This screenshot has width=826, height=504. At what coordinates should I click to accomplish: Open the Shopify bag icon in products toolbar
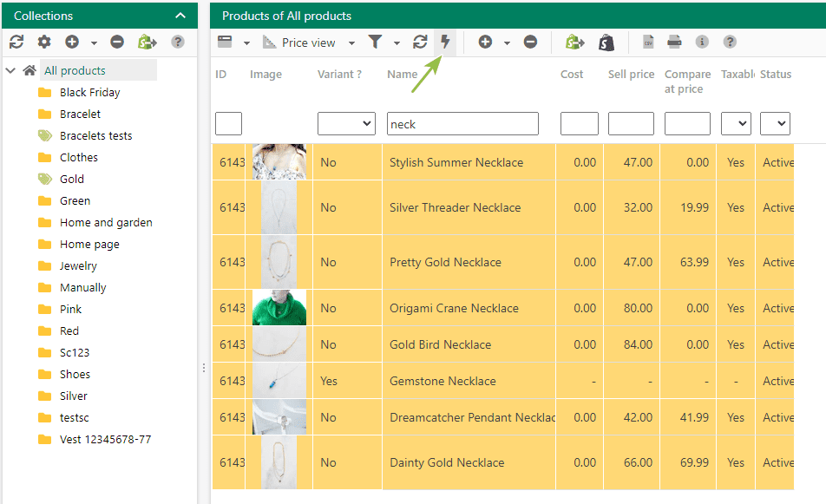606,43
